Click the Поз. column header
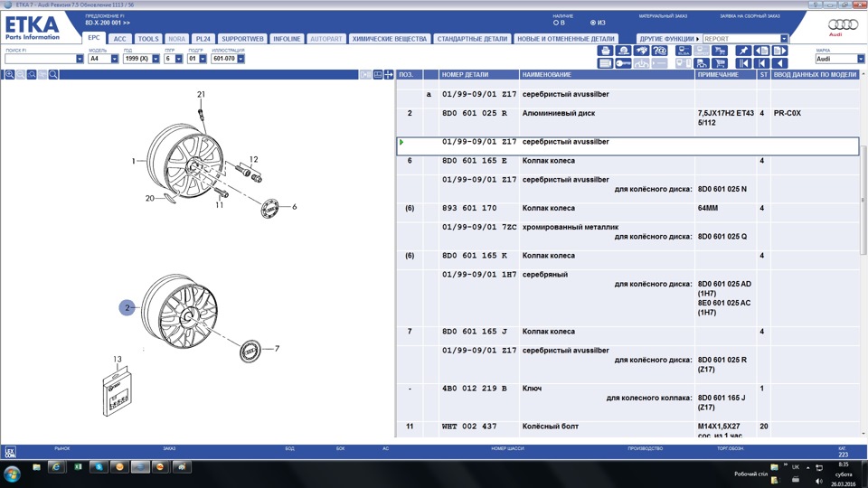Viewport: 868px width, 488px height. pos(409,74)
